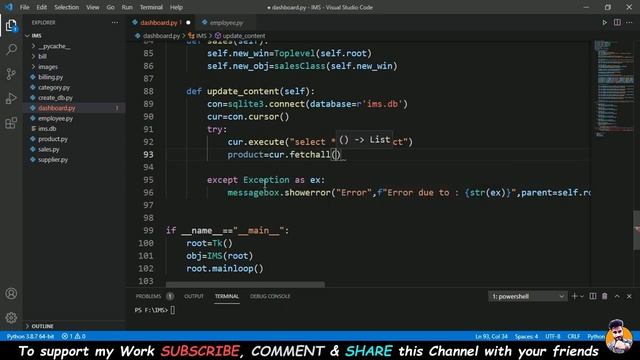Switch to the employee.py editor tab

[226, 23]
